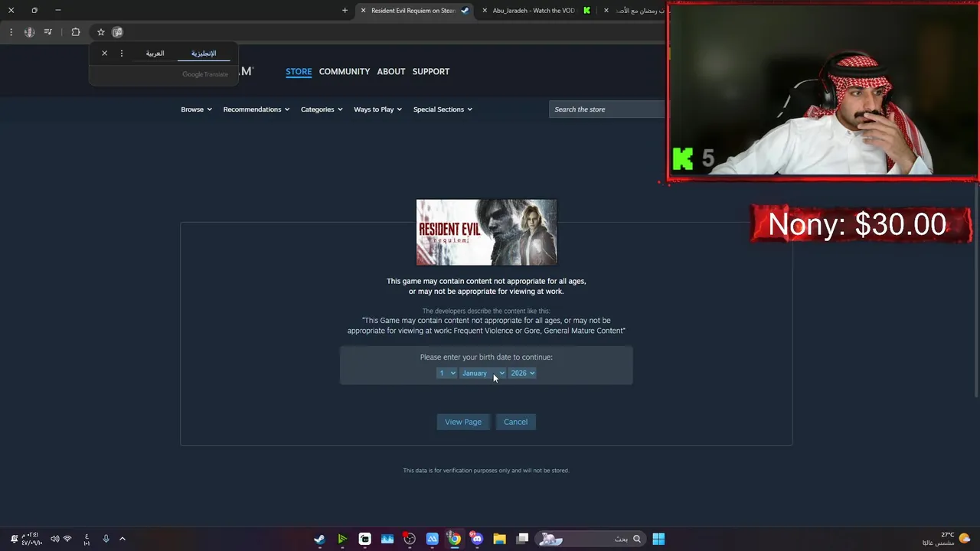Go to the ABOUT page
This screenshot has width=980, height=551.
[391, 71]
